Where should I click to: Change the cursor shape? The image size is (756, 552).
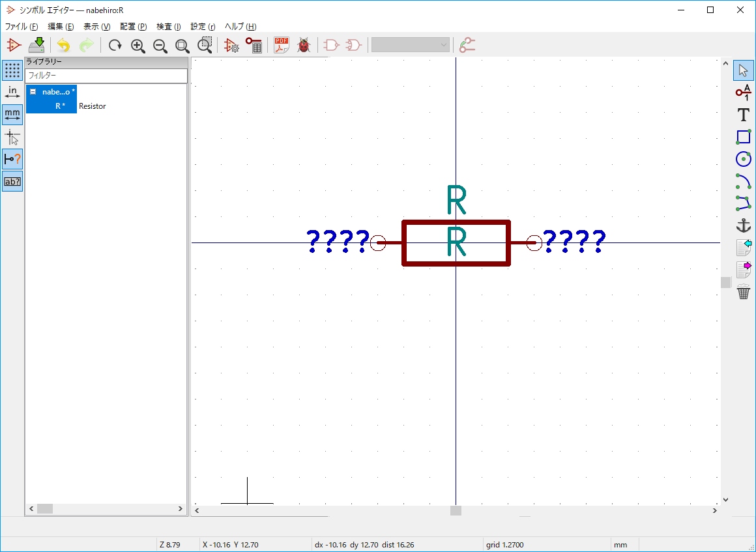click(12, 137)
